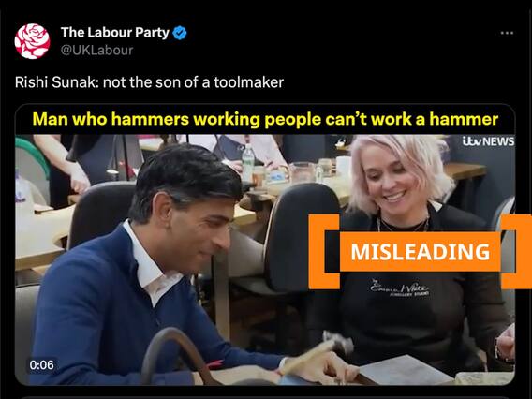Viewport: 532px width, 399px height.
Task: Click the hammer head in the video
Action: pos(338,343)
